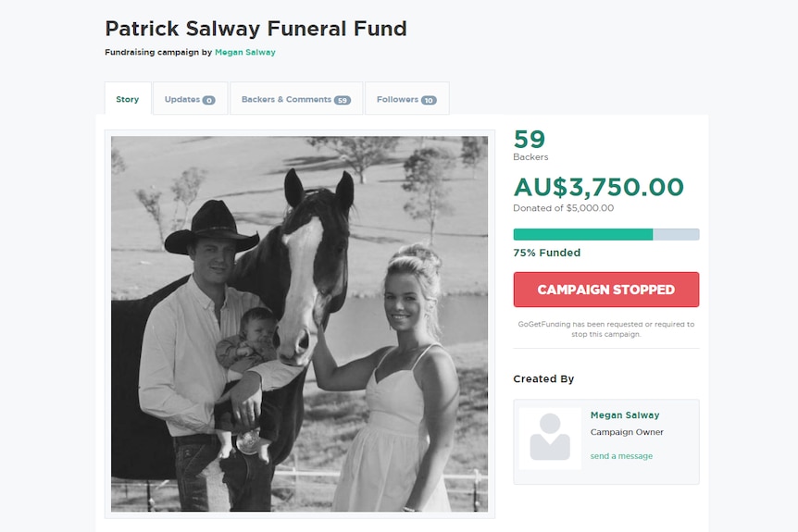Click the Created By heading
Screen dimensions: 798x532
pos(543,379)
